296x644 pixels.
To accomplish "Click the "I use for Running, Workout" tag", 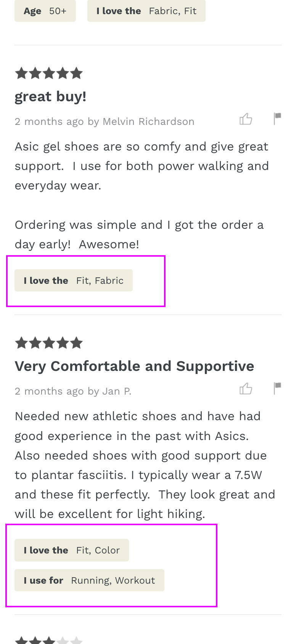I will pyautogui.click(x=89, y=581).
